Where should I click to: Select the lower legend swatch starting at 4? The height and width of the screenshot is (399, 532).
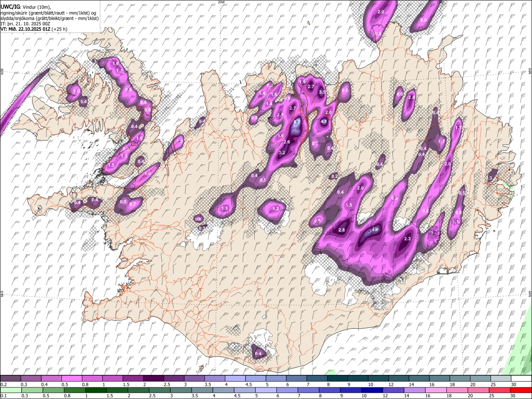(224, 390)
